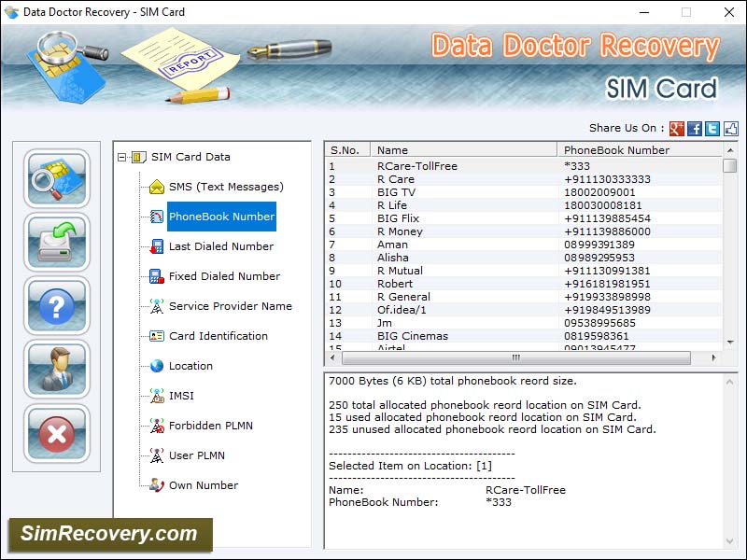Open Service Provider Name entry

coord(231,306)
